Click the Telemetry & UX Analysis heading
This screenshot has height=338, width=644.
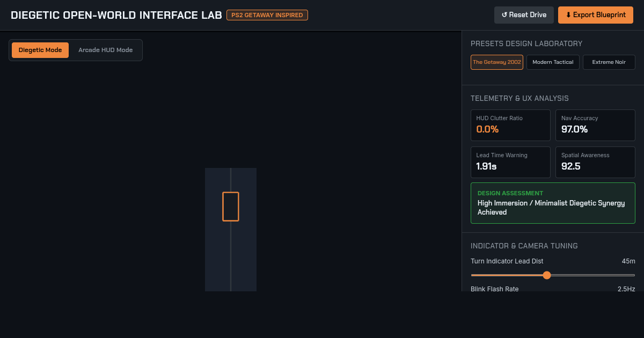click(519, 98)
